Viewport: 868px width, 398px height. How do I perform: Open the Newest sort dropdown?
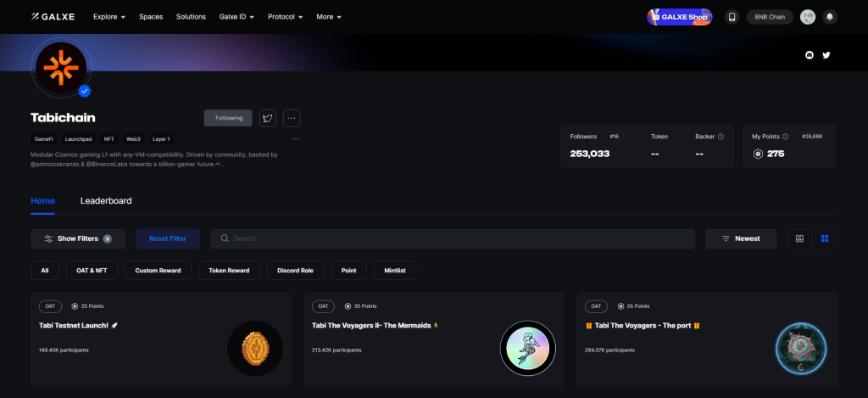pyautogui.click(x=740, y=238)
